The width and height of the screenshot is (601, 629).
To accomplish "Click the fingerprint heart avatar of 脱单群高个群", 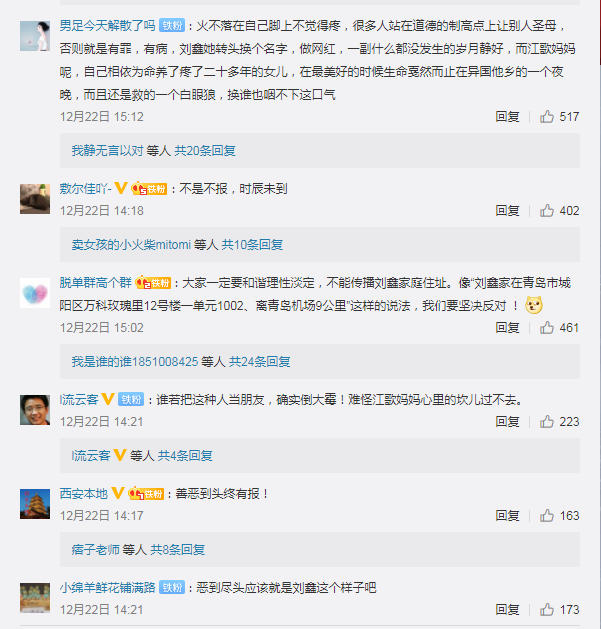I will [x=35, y=293].
